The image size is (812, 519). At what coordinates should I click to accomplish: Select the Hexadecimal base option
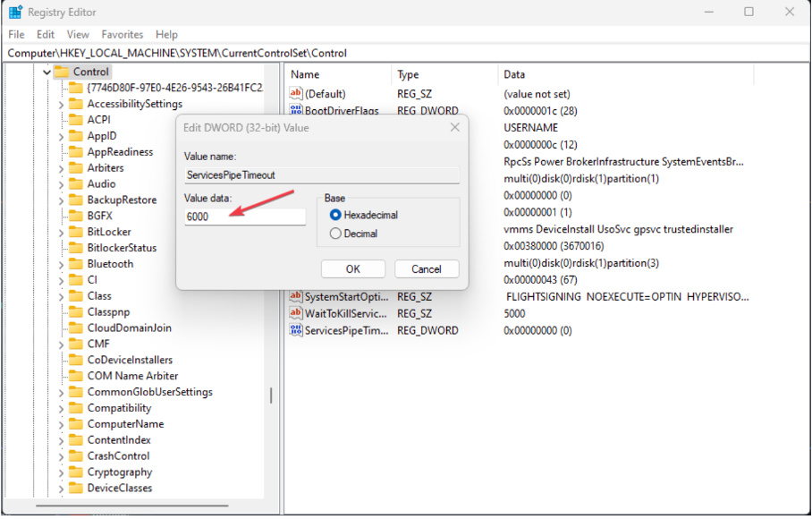[x=336, y=215]
